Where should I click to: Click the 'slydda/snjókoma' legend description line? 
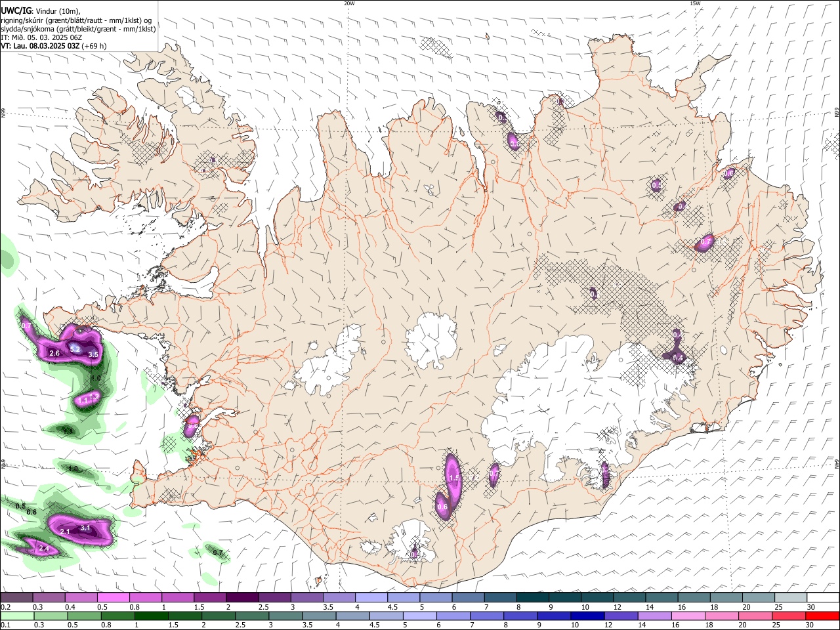coord(78,29)
